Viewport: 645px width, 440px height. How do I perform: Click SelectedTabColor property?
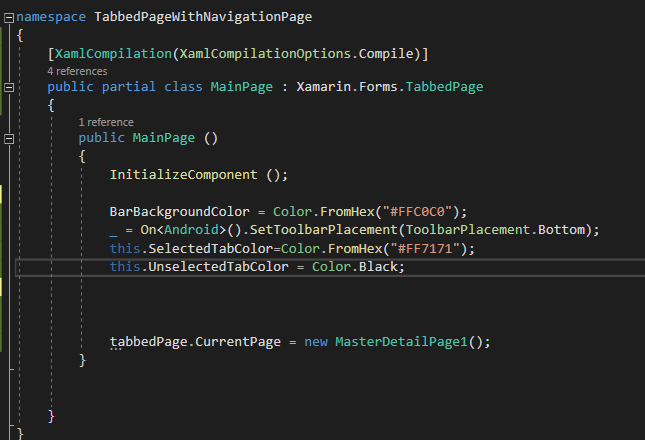tap(211, 249)
